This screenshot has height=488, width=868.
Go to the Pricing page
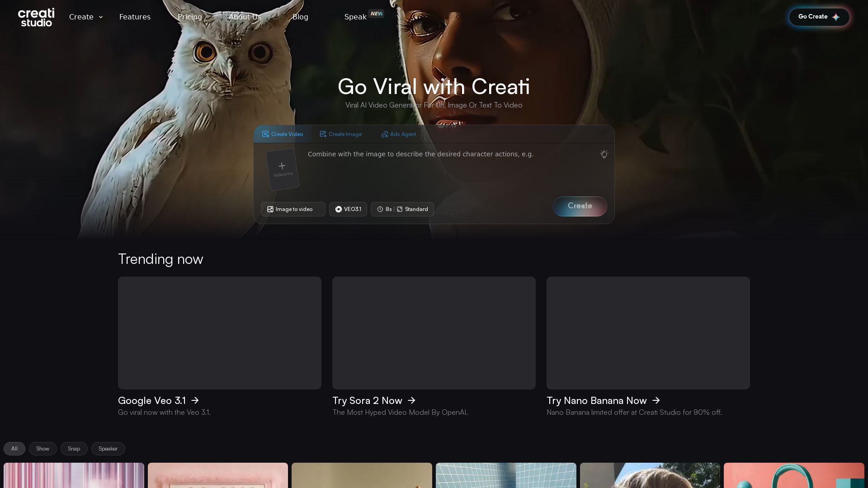pos(190,17)
